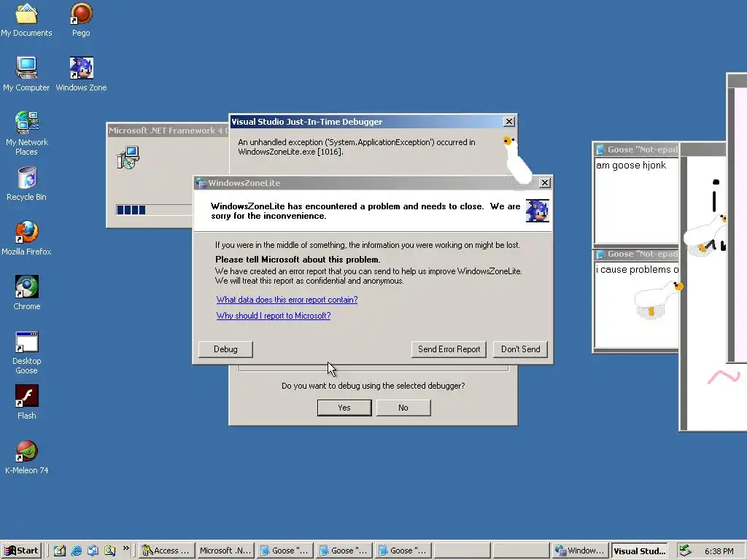Click the WindowsZoneLite title bar icon

pyautogui.click(x=201, y=183)
